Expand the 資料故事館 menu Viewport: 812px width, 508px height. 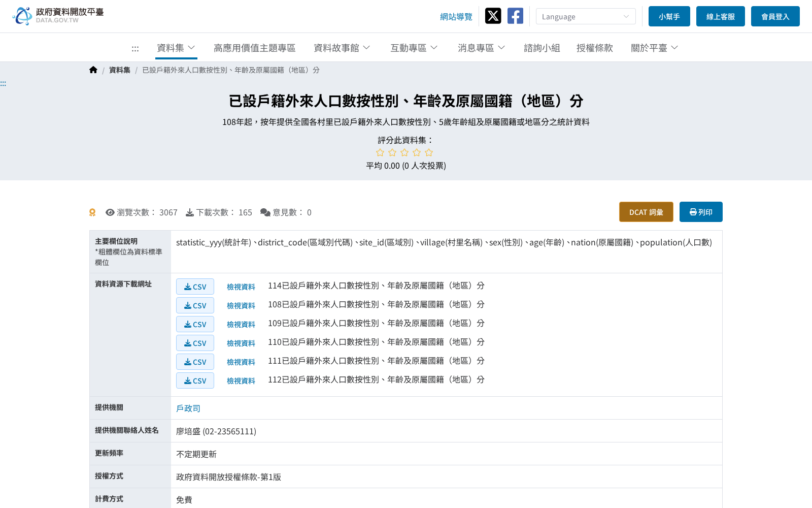(342, 48)
